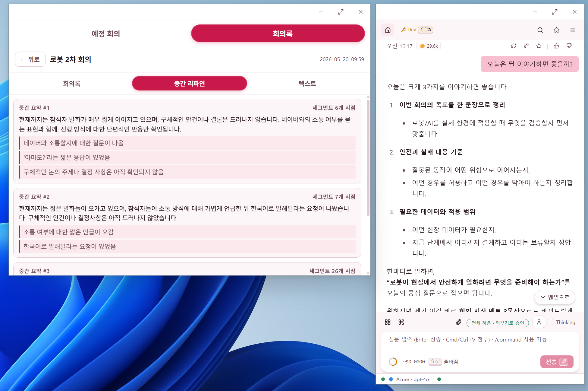The width and height of the screenshot is (588, 391).
Task: Click the scrollbar down arrow in meeting window
Action: click(x=368, y=273)
